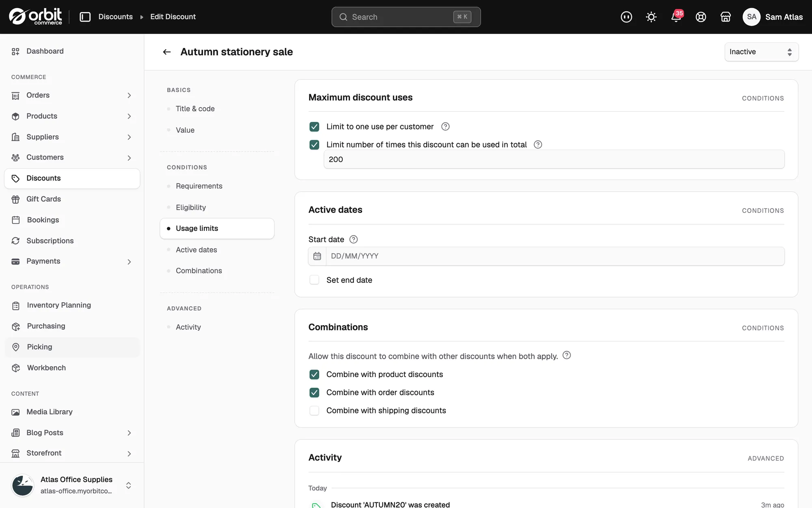
Task: Click help icon beside total uses limit
Action: tap(538, 144)
